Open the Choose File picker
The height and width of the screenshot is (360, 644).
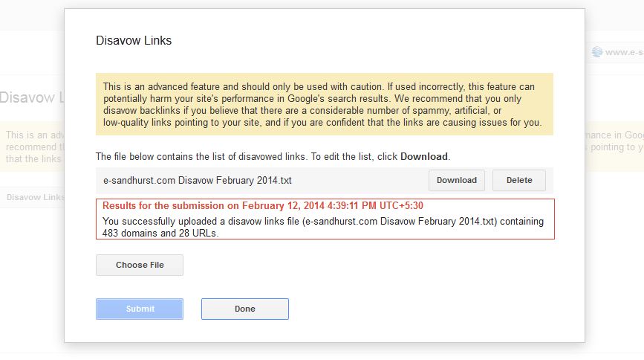coord(140,265)
